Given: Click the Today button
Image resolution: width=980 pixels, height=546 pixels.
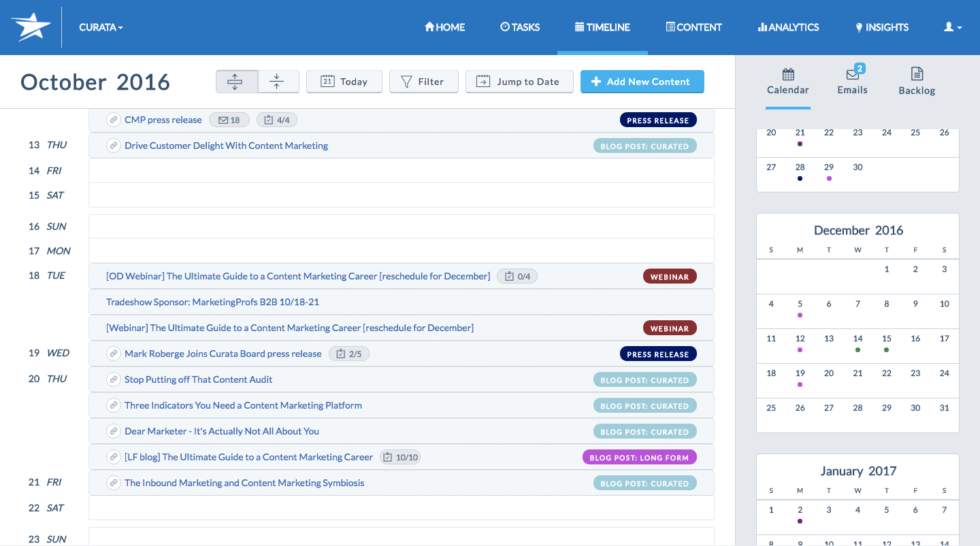Looking at the screenshot, I should 344,82.
